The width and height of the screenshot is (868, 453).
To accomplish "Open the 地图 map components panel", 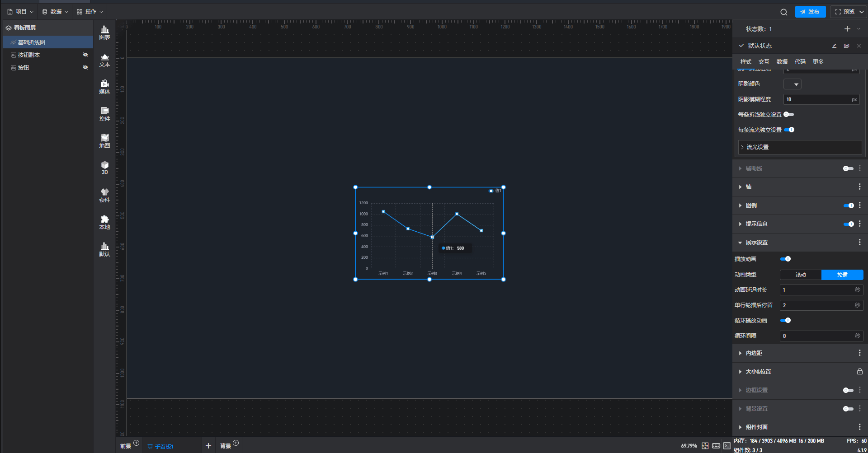I will [x=104, y=141].
